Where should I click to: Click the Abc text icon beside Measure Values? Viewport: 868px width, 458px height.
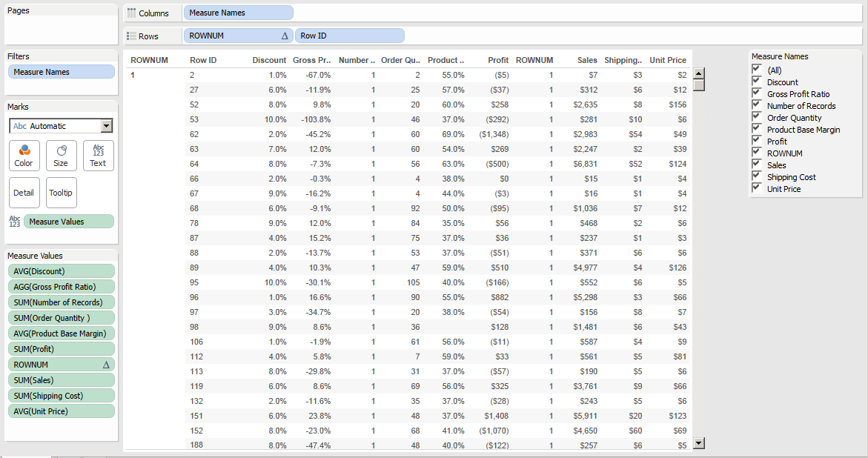pyautogui.click(x=15, y=222)
